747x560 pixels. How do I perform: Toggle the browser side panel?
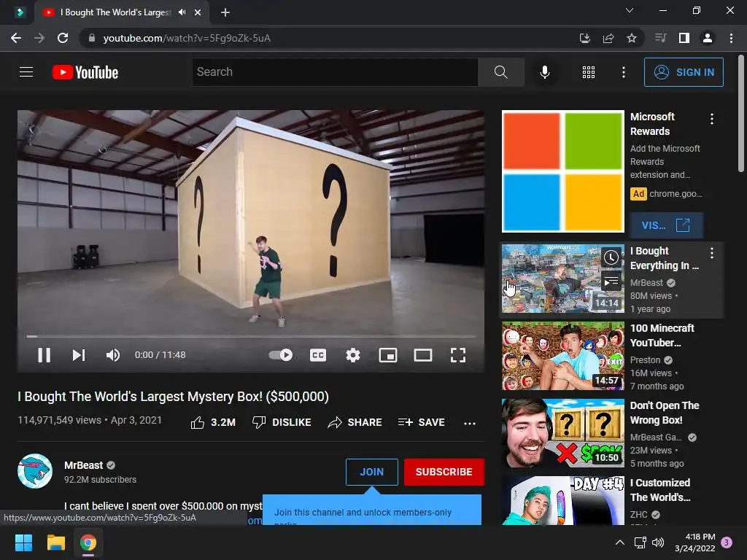coord(684,38)
